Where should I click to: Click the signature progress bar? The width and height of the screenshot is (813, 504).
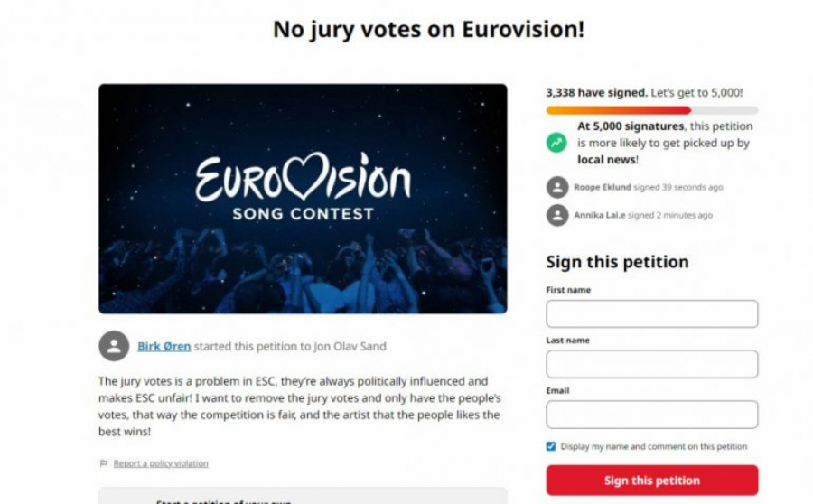(651, 110)
